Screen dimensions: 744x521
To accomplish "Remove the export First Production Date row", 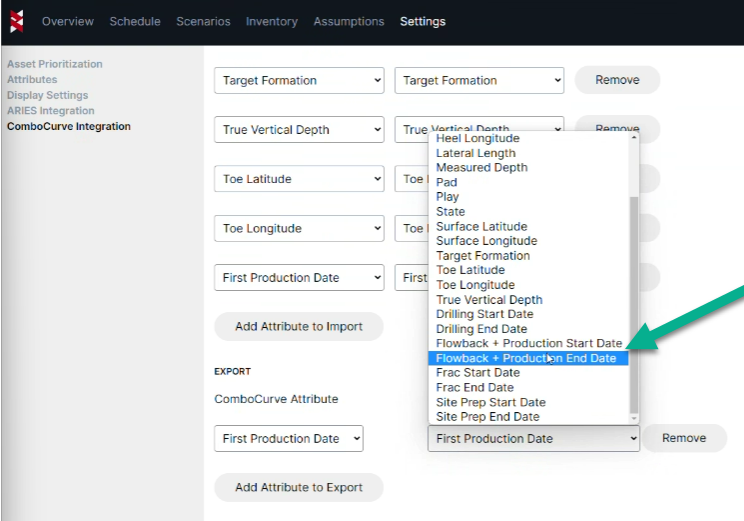I will tap(683, 438).
